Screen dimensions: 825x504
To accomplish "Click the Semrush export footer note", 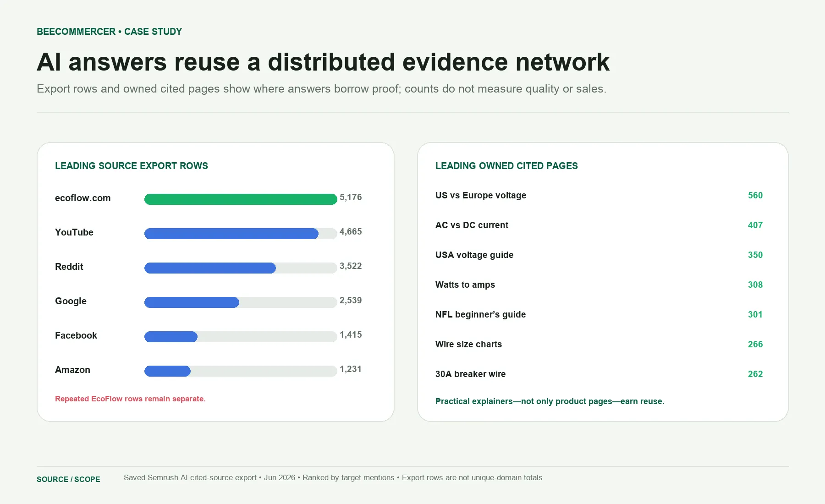I will pos(333,478).
